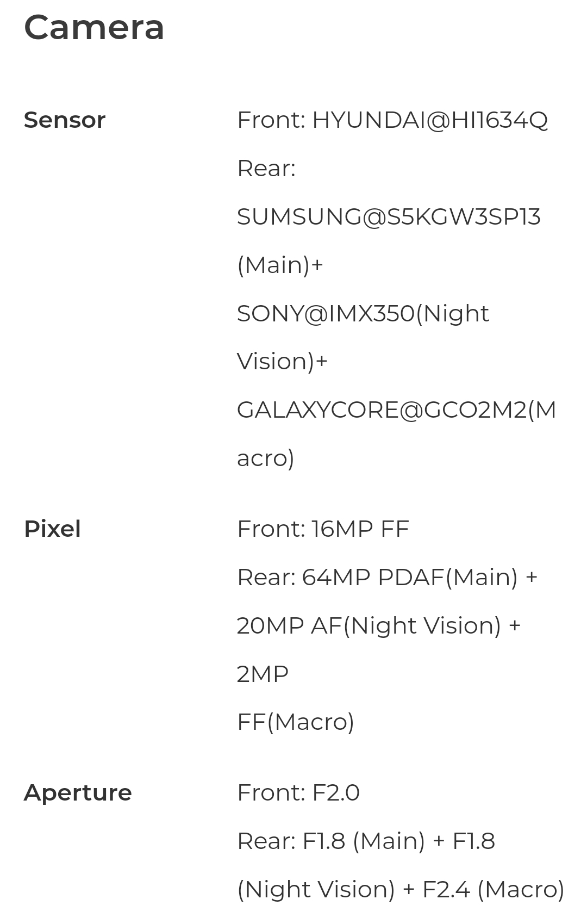Click the Front F2.0 aperture value
The height and width of the screenshot is (924, 587).
click(x=298, y=793)
